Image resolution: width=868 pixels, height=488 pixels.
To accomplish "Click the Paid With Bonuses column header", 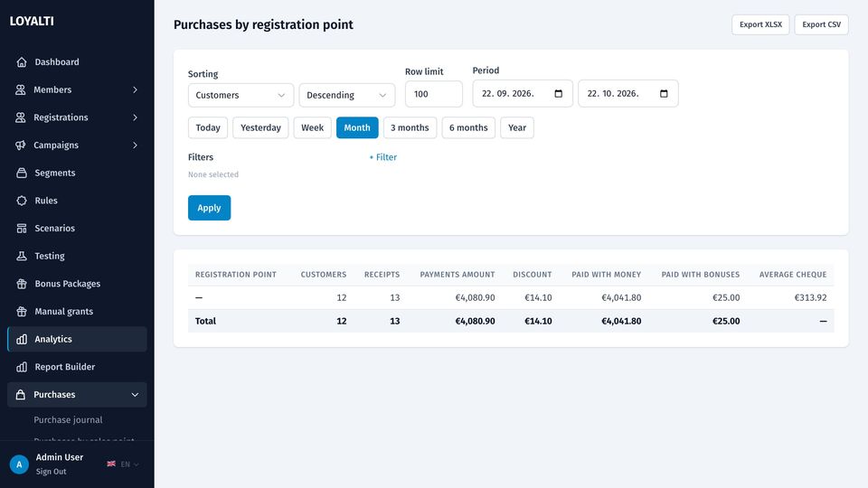I will [x=700, y=275].
